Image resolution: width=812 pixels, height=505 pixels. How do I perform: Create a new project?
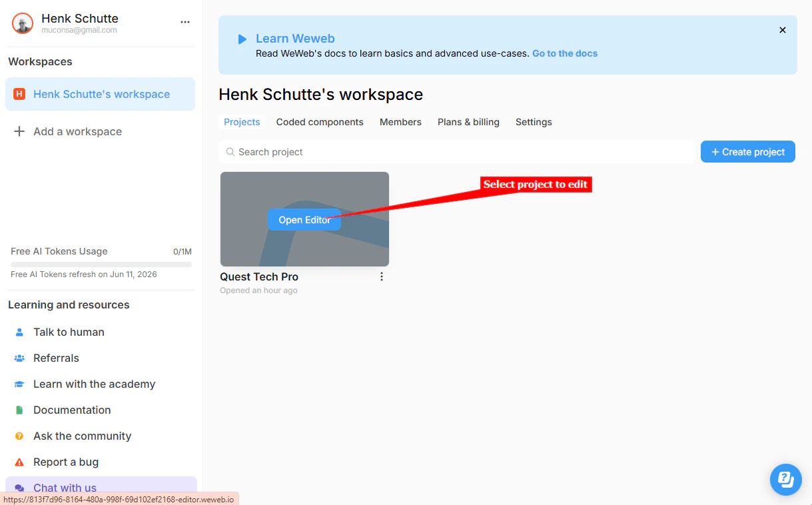[748, 152]
